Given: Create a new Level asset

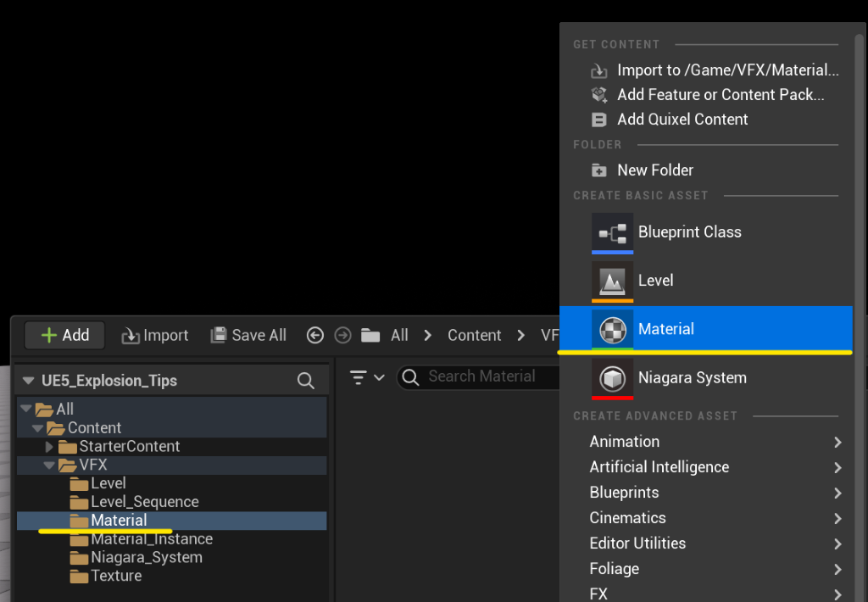Looking at the screenshot, I should click(x=706, y=281).
